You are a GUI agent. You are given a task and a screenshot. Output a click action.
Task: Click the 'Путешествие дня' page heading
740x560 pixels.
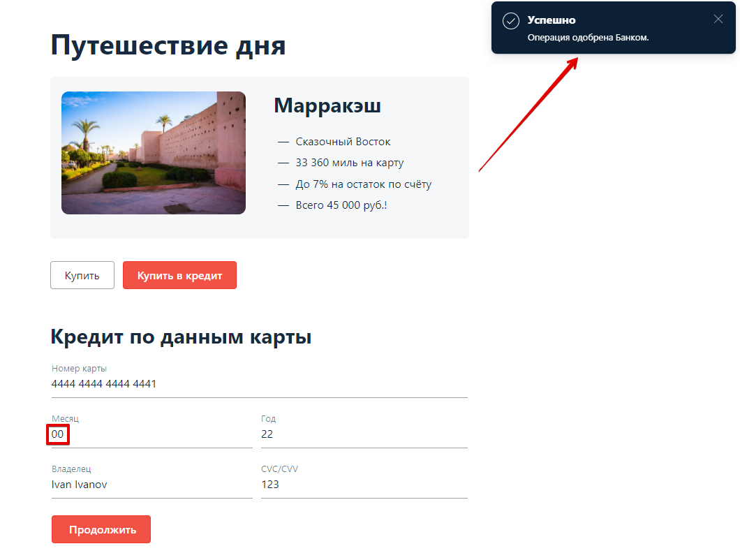[x=168, y=45]
